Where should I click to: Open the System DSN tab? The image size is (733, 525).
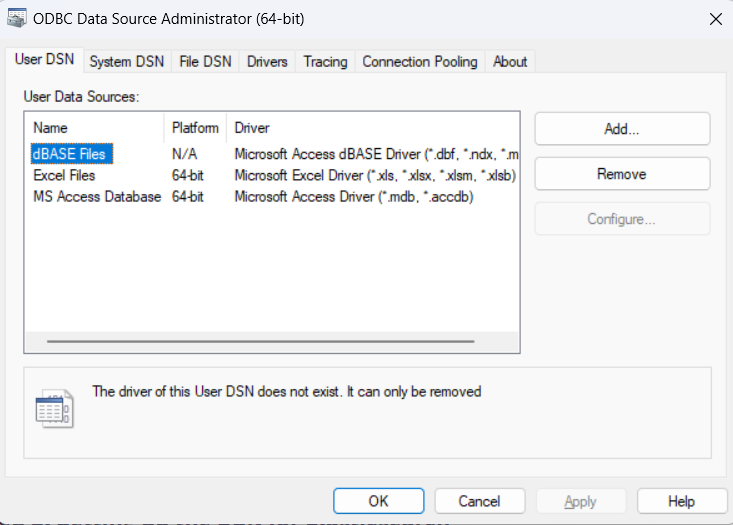pyautogui.click(x=127, y=62)
